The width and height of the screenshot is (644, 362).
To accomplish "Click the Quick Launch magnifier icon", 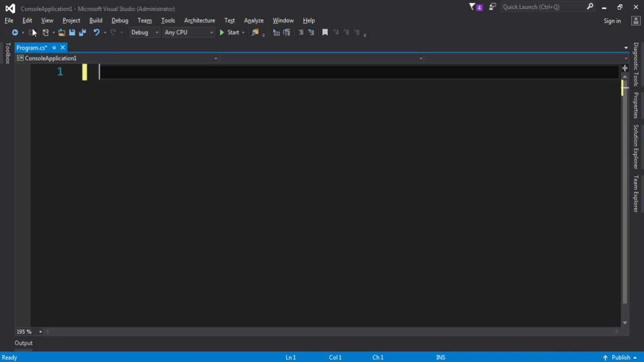I will point(590,7).
